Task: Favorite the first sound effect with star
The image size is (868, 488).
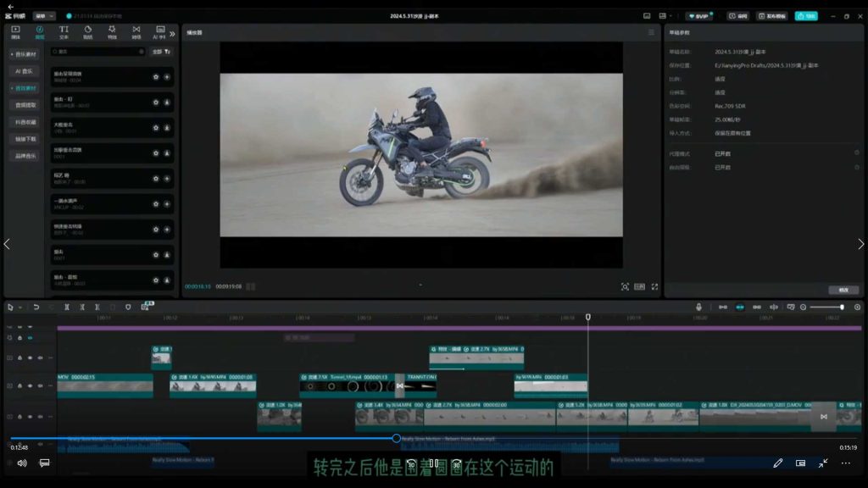Action: [155, 77]
